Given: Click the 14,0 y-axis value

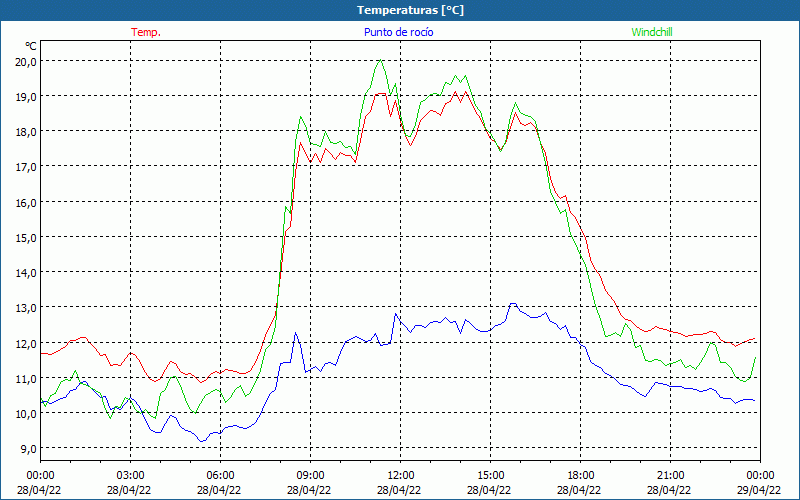Looking at the screenshot, I should 26,273.
